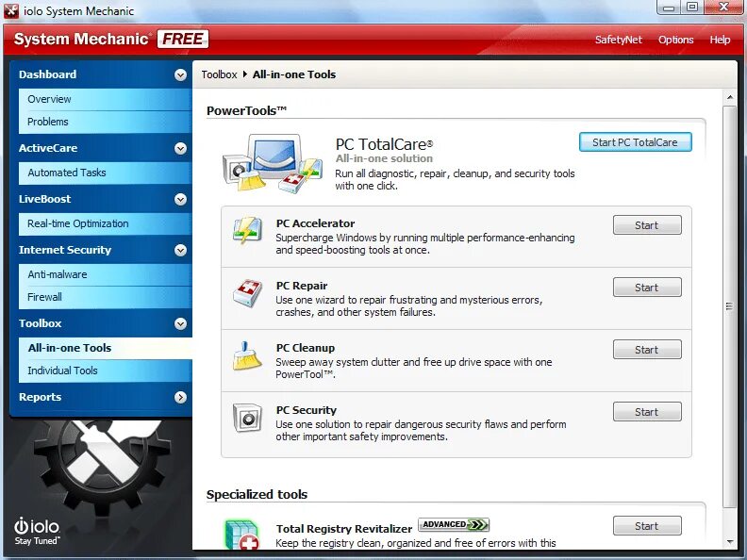Click the PC Accelerator lightning icon
The image size is (747, 560).
pos(247,230)
